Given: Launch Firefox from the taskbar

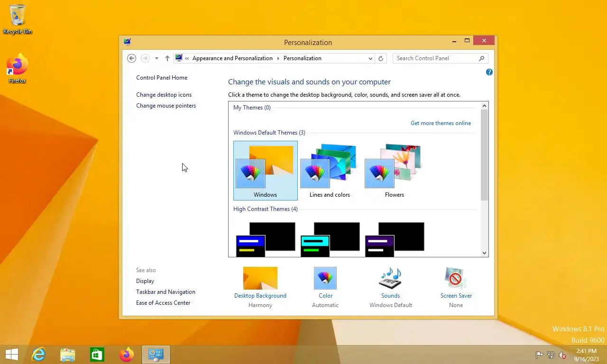Looking at the screenshot, I should pos(127,355).
